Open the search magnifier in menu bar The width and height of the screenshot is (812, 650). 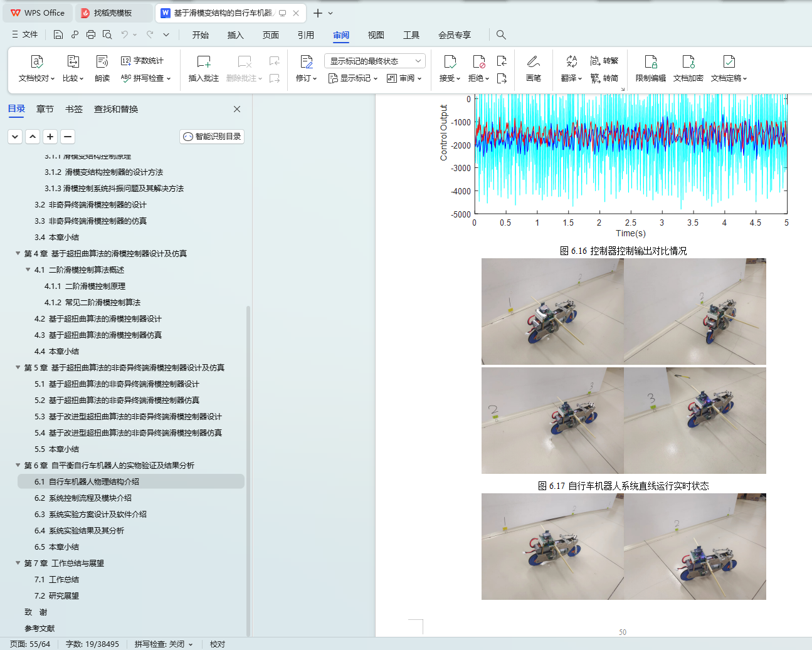(x=501, y=34)
